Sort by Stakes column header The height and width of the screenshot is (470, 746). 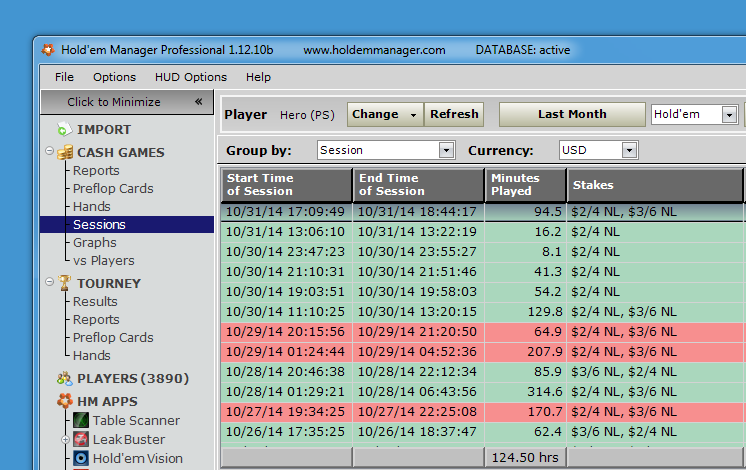[655, 185]
